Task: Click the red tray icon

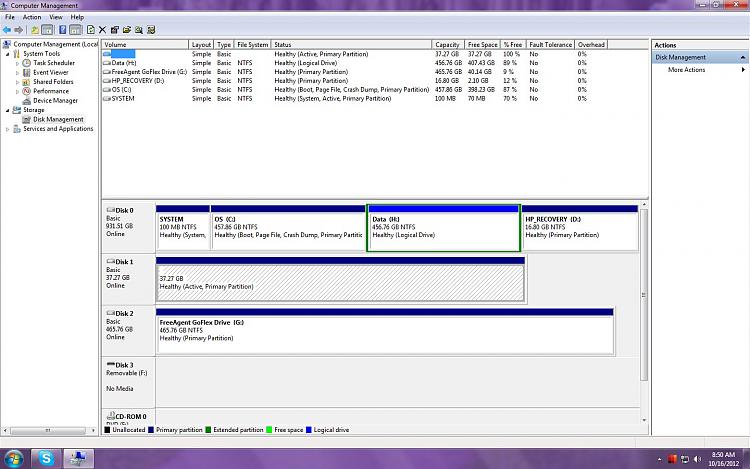Action: [672, 459]
